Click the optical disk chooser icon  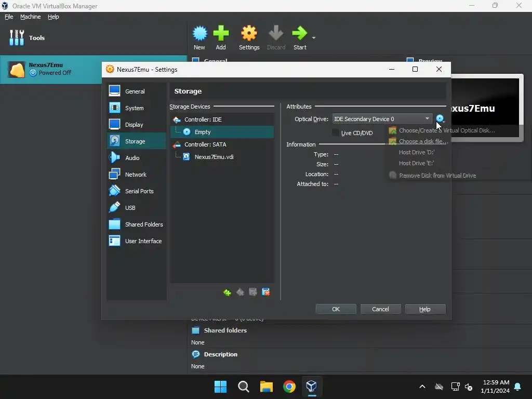[x=440, y=118]
